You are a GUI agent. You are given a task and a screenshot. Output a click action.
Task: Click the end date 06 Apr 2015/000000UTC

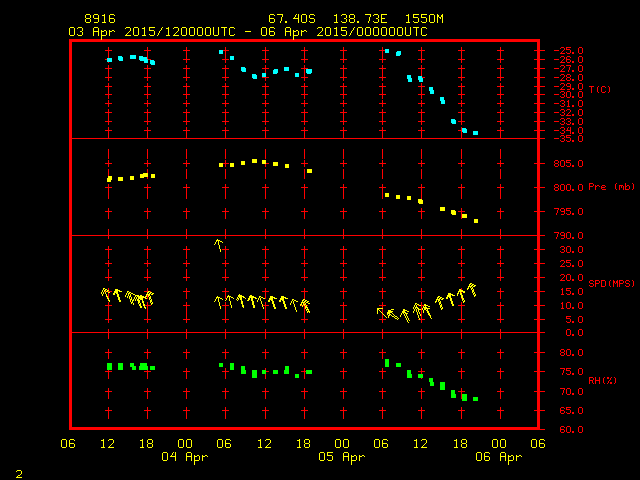pos(344,32)
